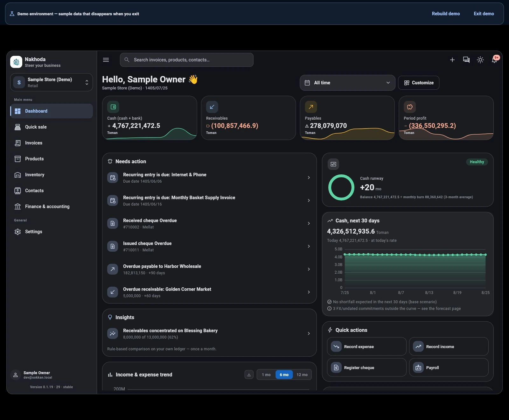The height and width of the screenshot is (420, 509).
Task: Open the chat messages icon
Action: [466, 60]
